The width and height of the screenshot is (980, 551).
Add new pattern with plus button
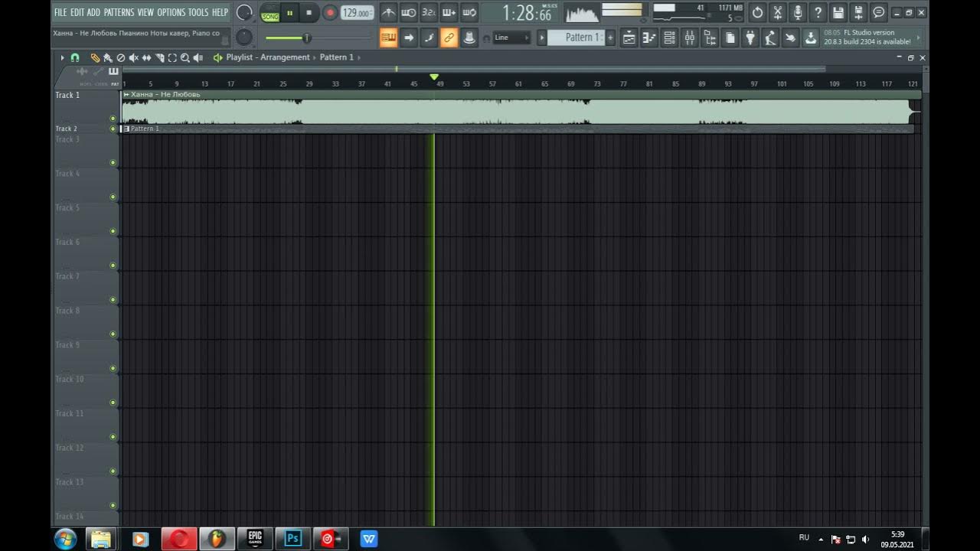(610, 37)
